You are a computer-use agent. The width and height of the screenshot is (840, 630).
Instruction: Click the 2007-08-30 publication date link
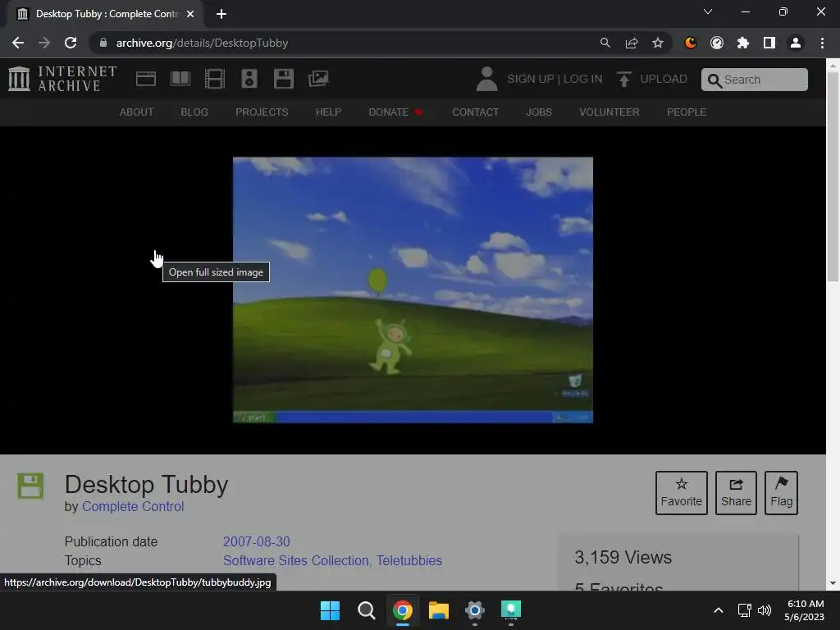pyautogui.click(x=257, y=541)
